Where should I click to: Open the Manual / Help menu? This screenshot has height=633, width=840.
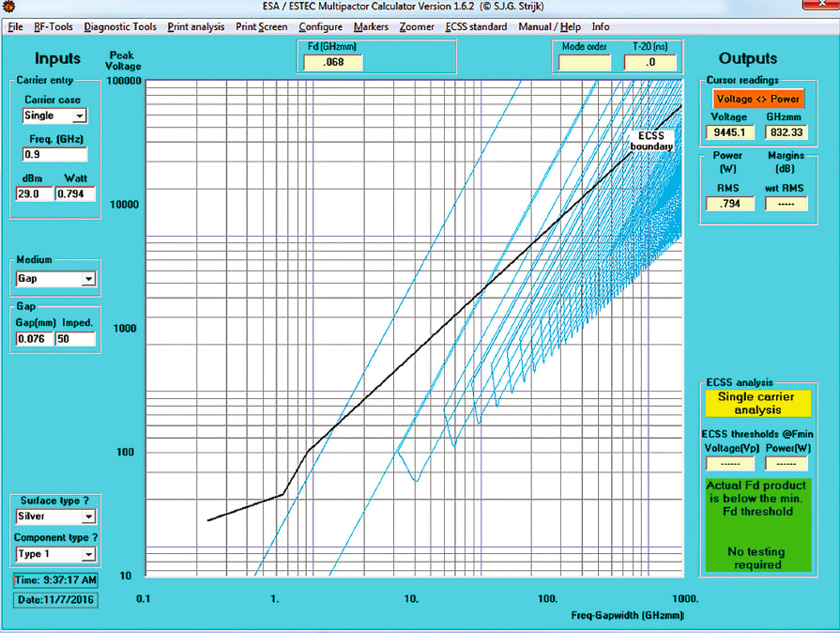point(549,27)
